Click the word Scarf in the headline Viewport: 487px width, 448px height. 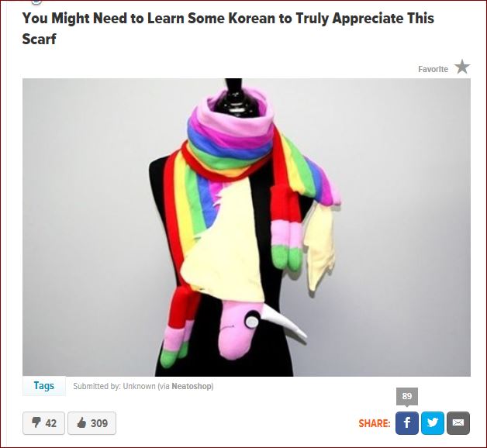[x=39, y=39]
